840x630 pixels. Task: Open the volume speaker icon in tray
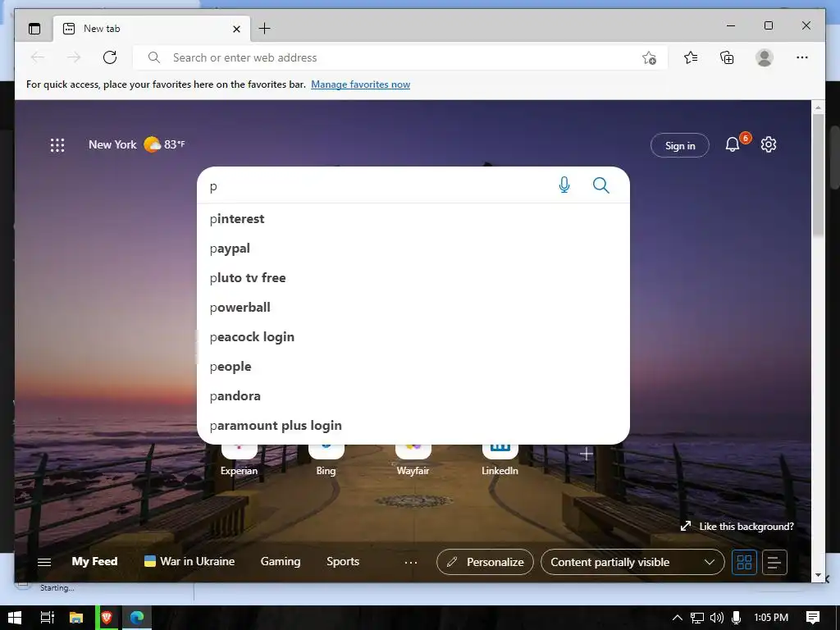tap(716, 618)
